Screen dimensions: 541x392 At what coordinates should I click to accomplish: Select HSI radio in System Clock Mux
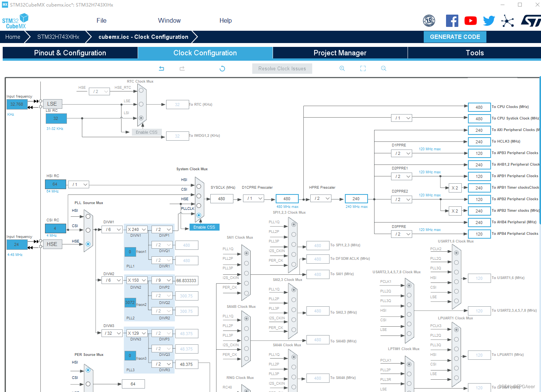click(x=199, y=186)
